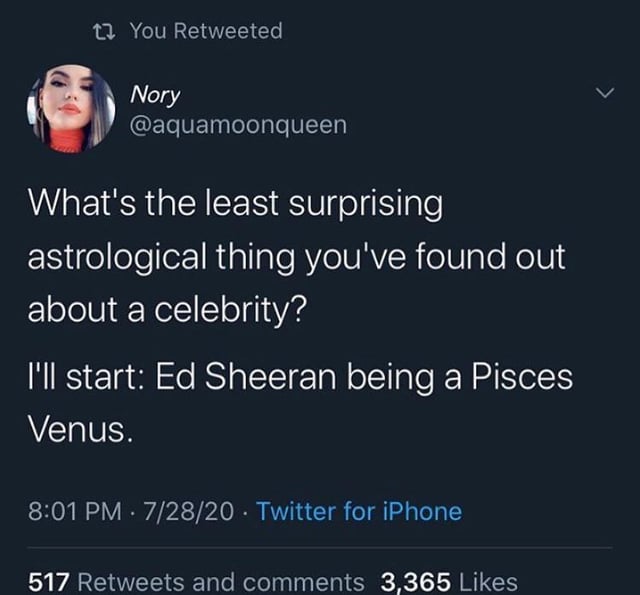Show the 3,365 Likes list

(x=449, y=581)
